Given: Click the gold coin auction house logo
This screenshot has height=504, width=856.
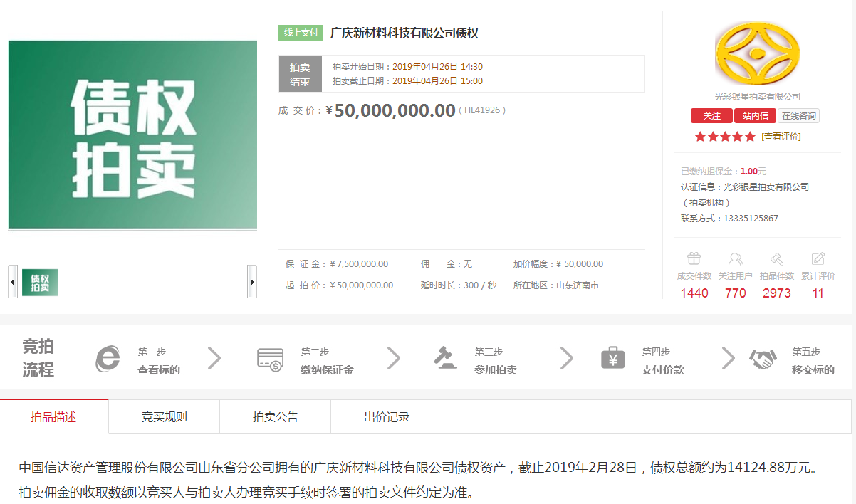Looking at the screenshot, I should coord(758,53).
